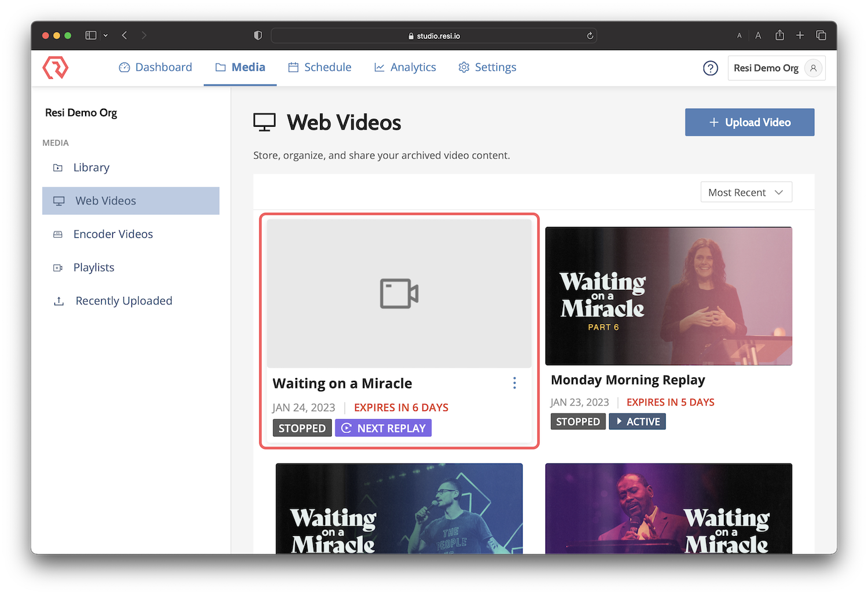Click the larger text size A icon

pos(758,35)
